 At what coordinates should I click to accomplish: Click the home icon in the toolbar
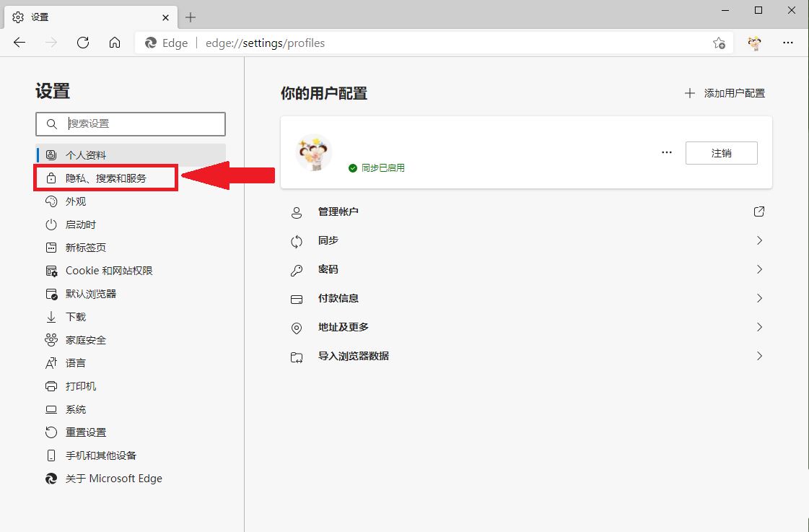coord(114,43)
